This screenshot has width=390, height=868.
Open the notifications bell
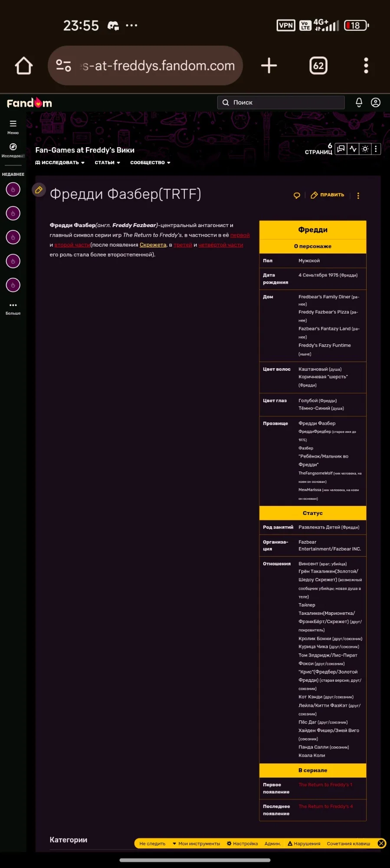point(359,102)
